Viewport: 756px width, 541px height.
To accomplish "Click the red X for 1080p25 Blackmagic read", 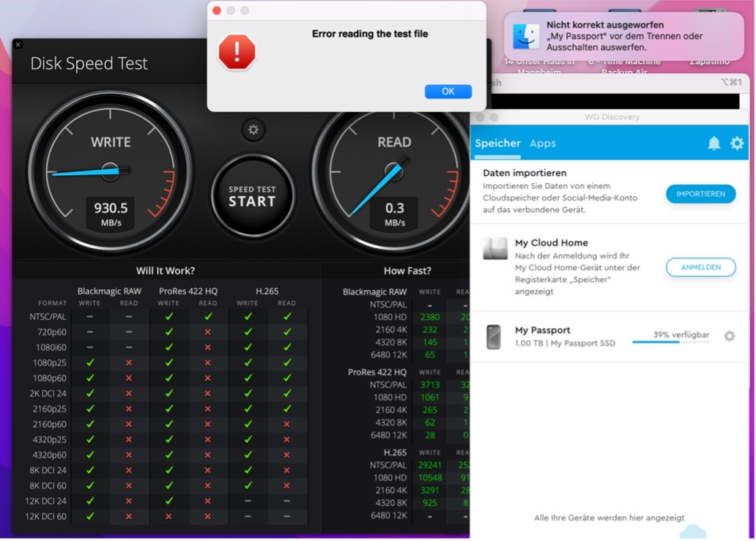I will [129, 363].
